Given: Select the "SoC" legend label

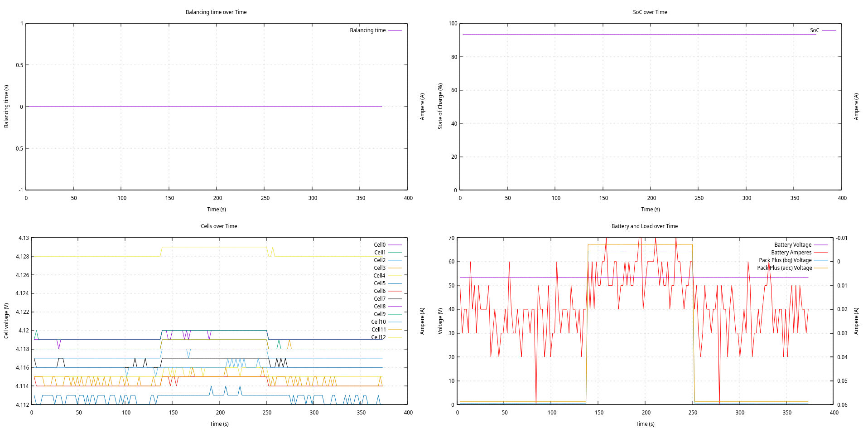Looking at the screenshot, I should tap(814, 30).
